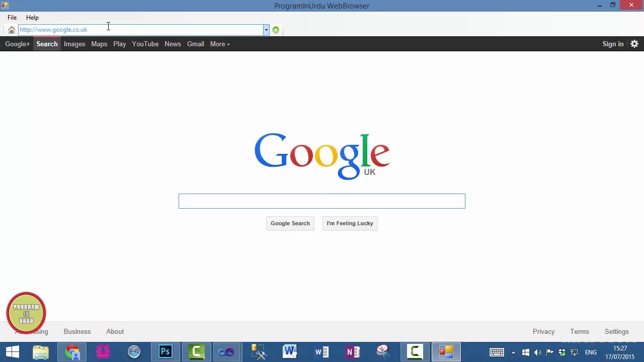Open the pink WampServer taskbar icon

[x=103, y=352]
